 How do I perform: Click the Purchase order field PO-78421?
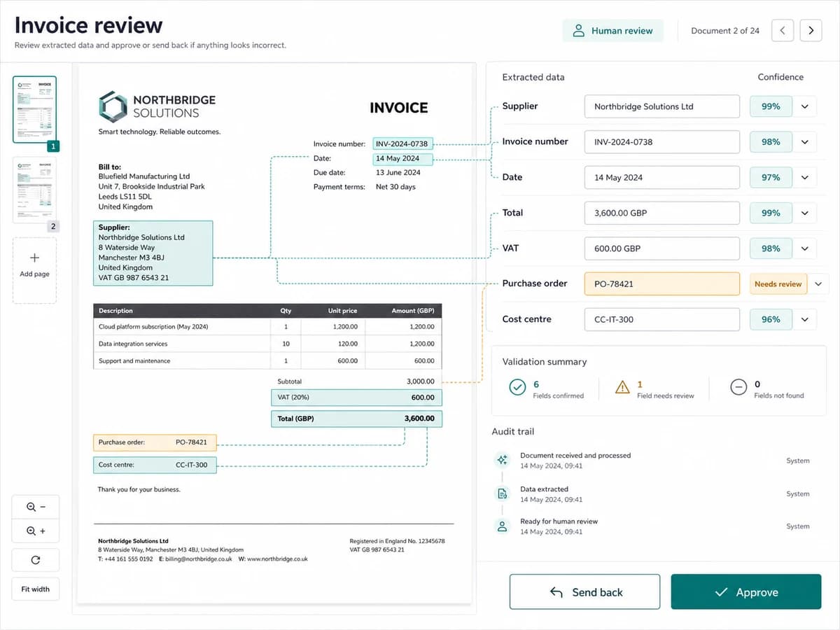point(662,284)
